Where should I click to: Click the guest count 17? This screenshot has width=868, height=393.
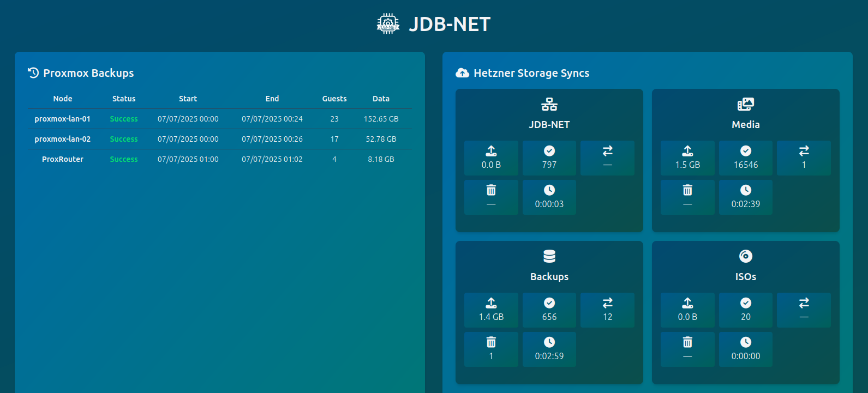(334, 139)
